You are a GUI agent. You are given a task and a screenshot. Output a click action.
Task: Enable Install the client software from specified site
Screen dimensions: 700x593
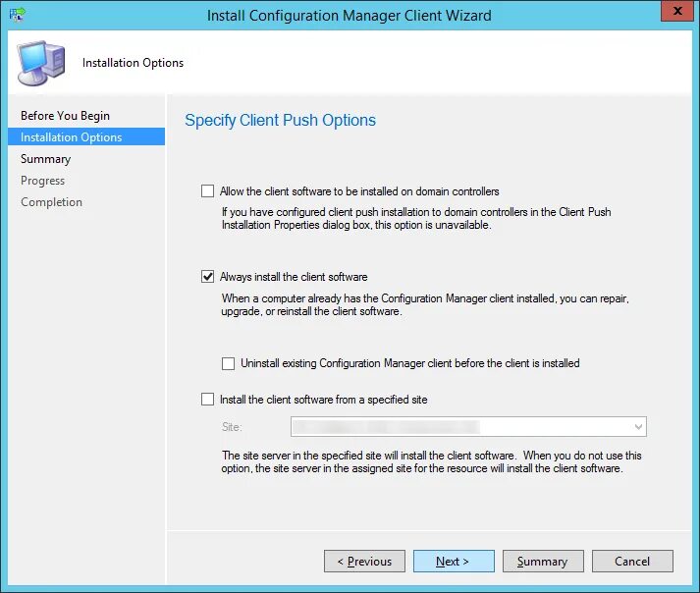207,400
